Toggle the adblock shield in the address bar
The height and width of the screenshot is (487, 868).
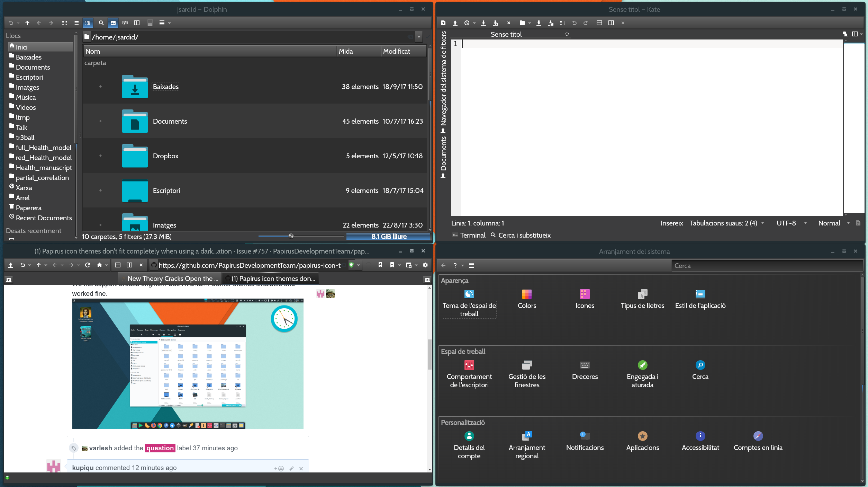point(352,265)
